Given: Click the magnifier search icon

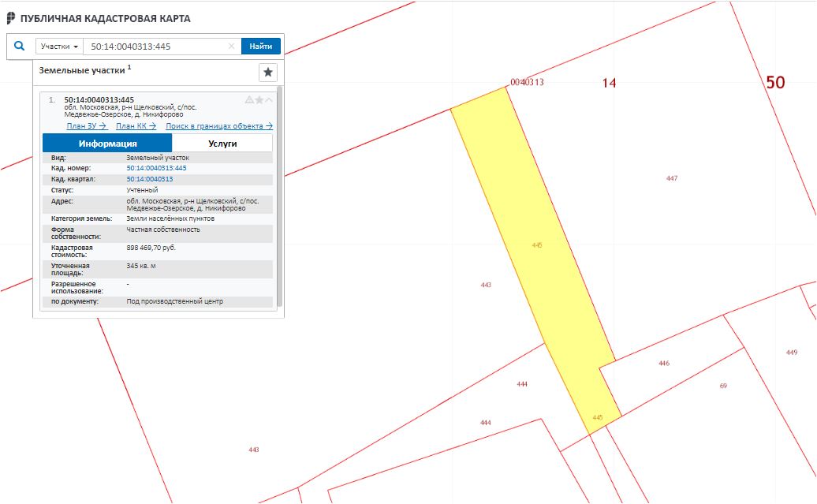Looking at the screenshot, I should point(20,47).
